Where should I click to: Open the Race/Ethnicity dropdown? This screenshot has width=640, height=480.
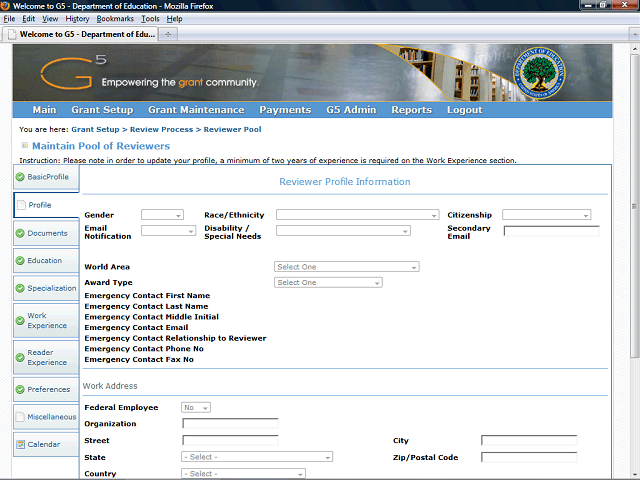click(x=358, y=215)
